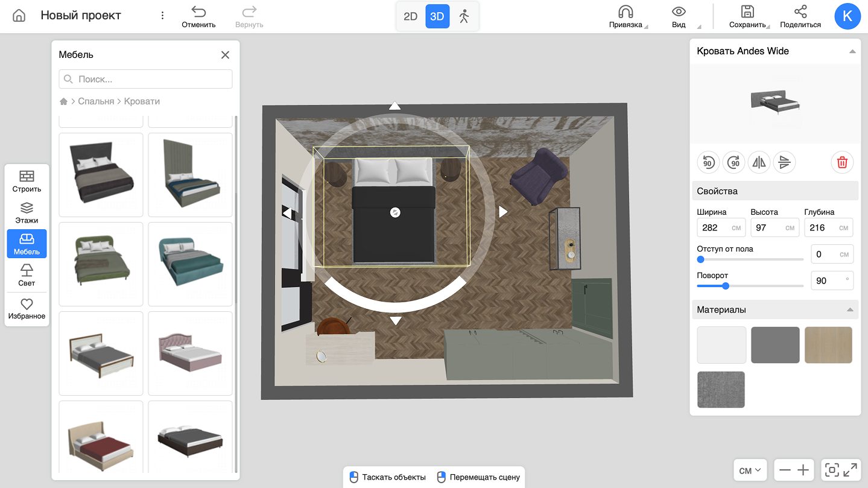This screenshot has width=868, height=488.
Task: Open the см units dropdown
Action: tap(750, 471)
